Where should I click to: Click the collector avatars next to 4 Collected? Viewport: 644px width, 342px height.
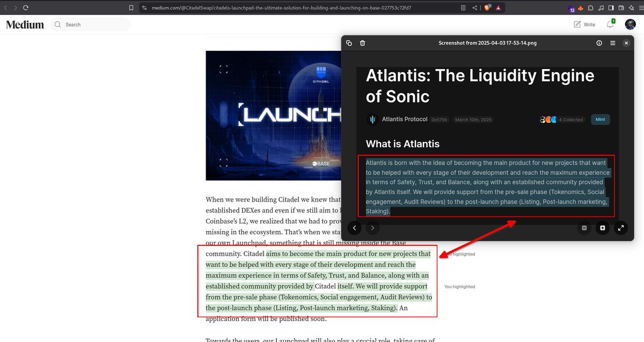point(548,120)
